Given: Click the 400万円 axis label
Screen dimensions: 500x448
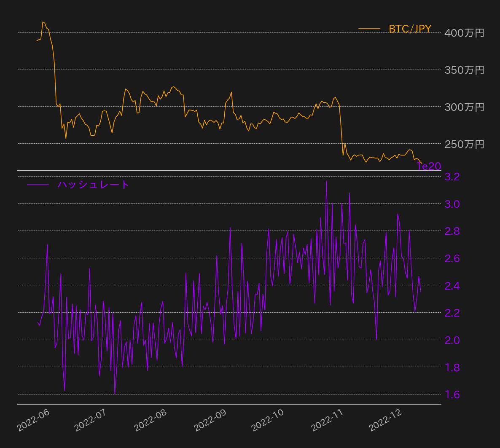Looking at the screenshot, I should pyautogui.click(x=465, y=33).
